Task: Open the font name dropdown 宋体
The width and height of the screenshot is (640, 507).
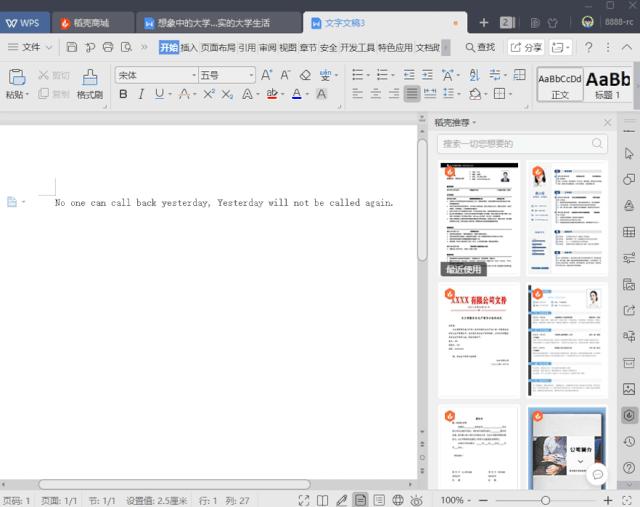Action: (x=155, y=75)
